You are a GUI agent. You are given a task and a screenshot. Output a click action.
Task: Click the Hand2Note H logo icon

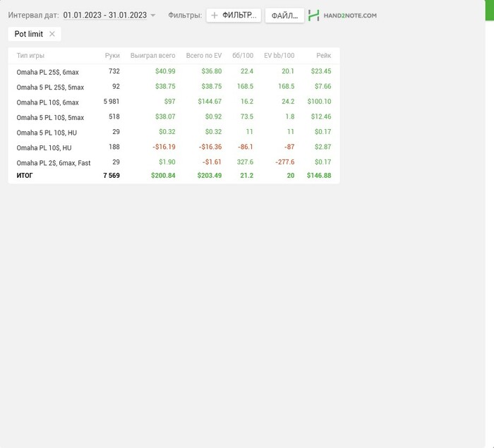(314, 16)
